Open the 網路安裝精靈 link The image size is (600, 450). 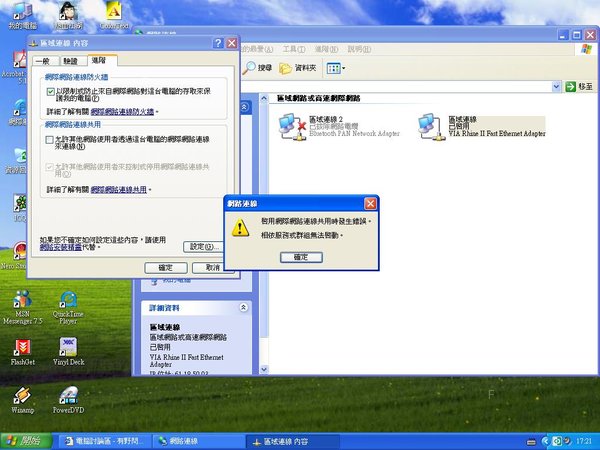pos(60,247)
